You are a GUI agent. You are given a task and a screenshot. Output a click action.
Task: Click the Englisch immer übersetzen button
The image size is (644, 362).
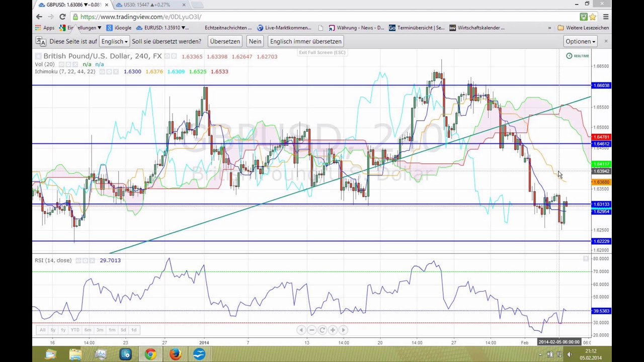click(x=305, y=41)
